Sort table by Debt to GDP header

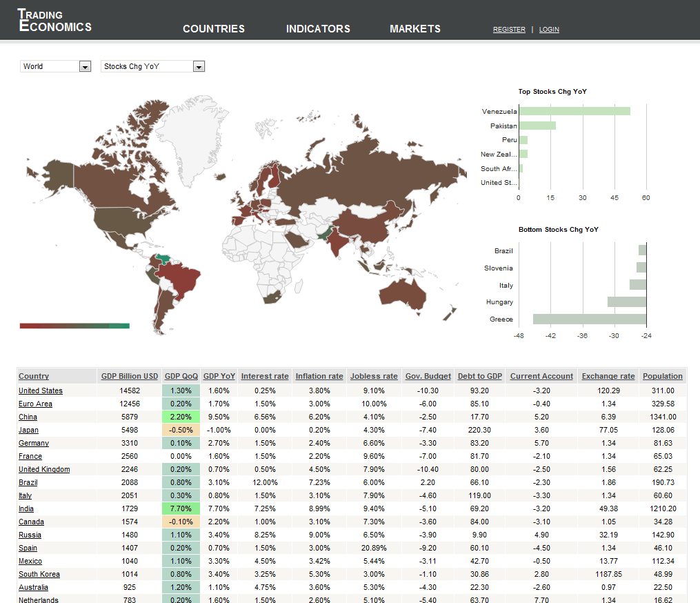click(480, 376)
